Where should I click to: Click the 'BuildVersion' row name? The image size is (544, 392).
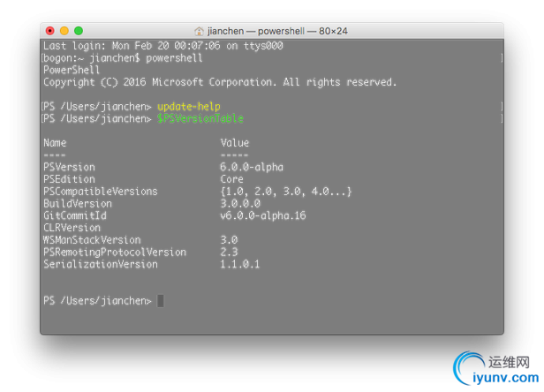pos(78,204)
